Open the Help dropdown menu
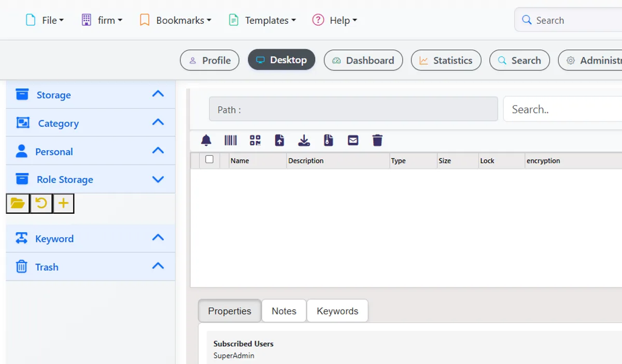 coord(335,20)
